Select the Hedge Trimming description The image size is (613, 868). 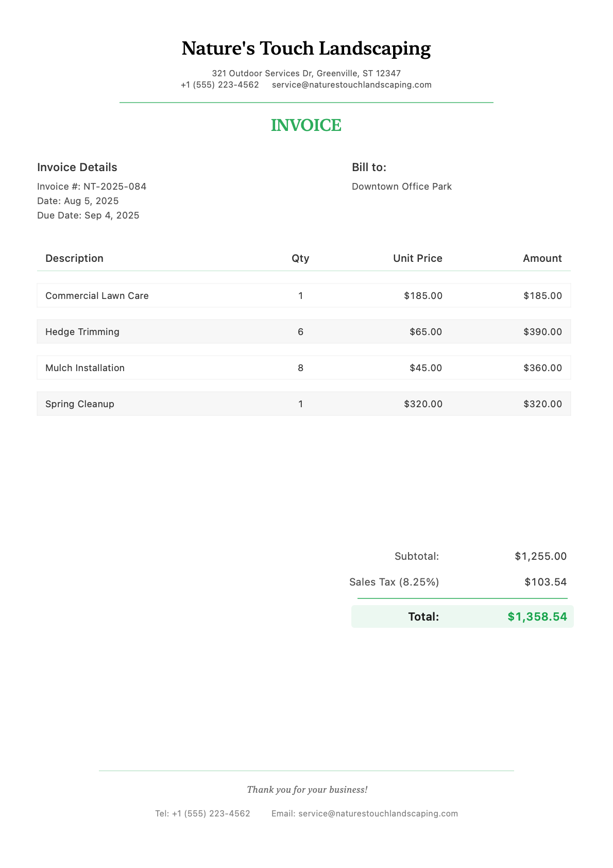point(82,331)
